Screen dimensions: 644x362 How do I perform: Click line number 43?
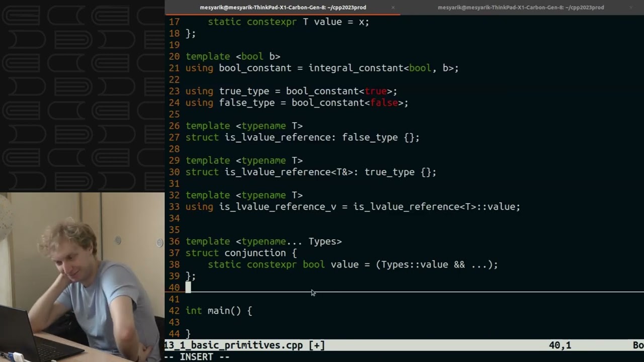tap(174, 322)
